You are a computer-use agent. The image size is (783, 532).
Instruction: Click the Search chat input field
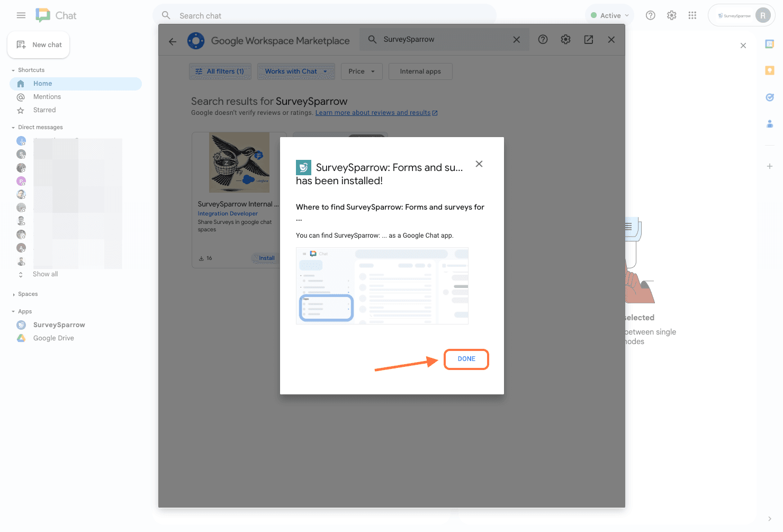click(328, 16)
